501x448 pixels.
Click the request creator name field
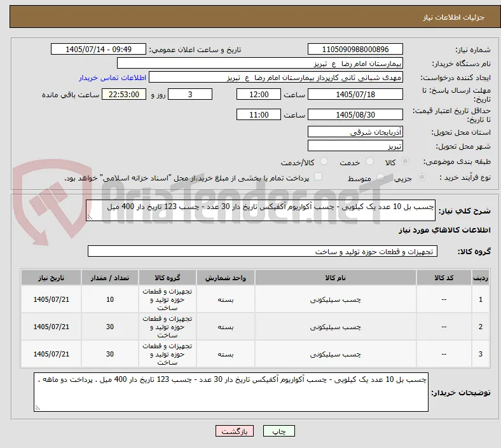276,78
